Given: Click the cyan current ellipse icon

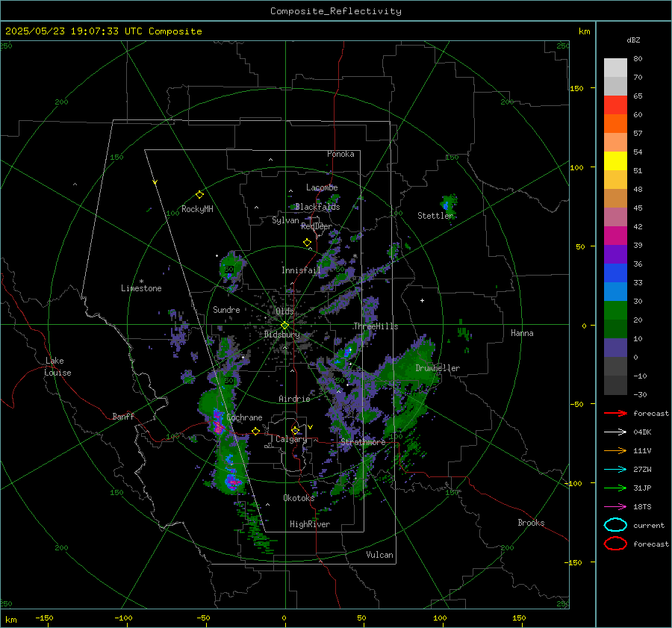Looking at the screenshot, I should (615, 525).
